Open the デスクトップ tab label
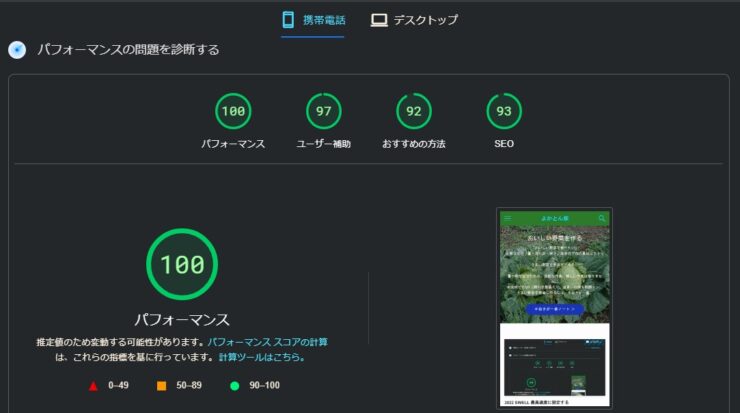This screenshot has height=413, width=740. [x=425, y=20]
